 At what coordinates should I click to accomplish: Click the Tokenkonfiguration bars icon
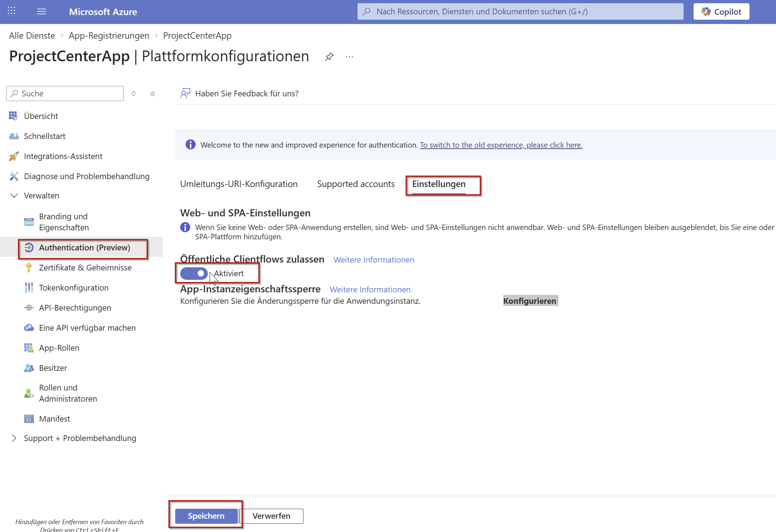(x=29, y=288)
